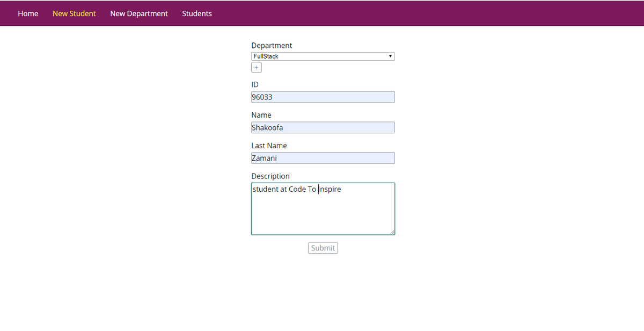Click the Name field with Shakoofa
The image size is (644, 331).
pos(323,128)
